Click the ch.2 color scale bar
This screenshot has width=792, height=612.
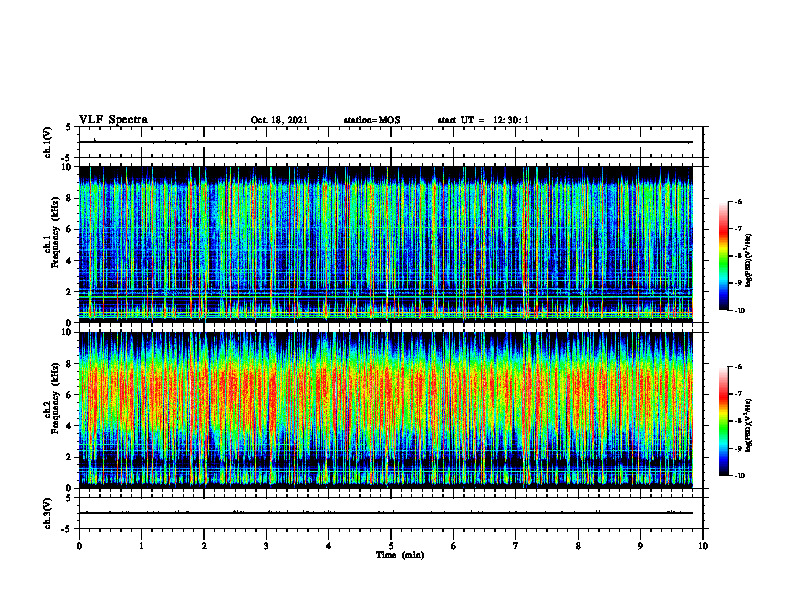tap(723, 421)
